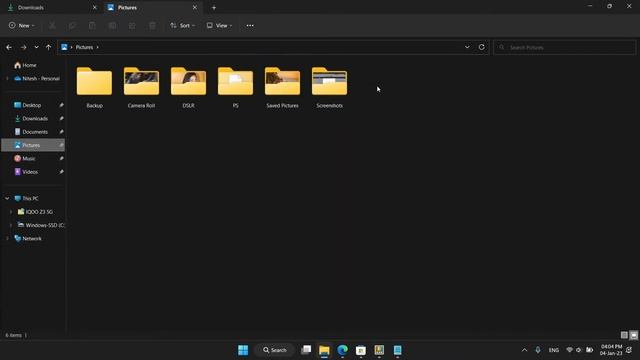Click the Search Pictures field

(x=564, y=47)
